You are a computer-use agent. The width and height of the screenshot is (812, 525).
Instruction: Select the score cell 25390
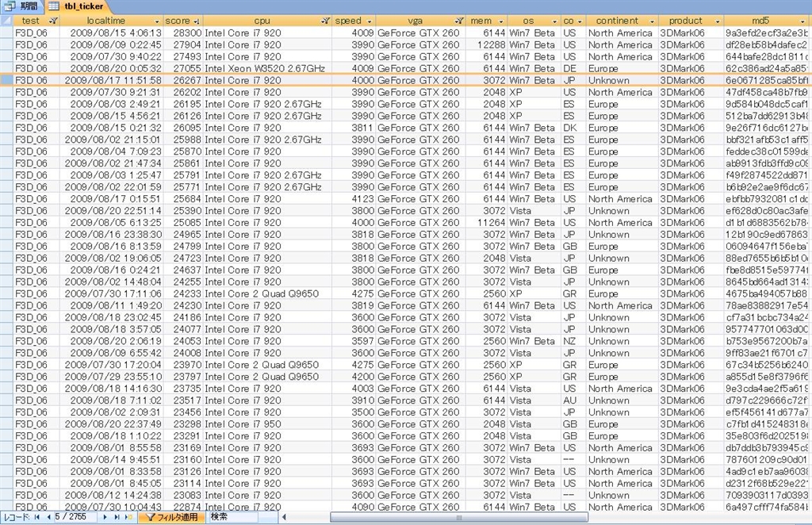pyautogui.click(x=183, y=211)
